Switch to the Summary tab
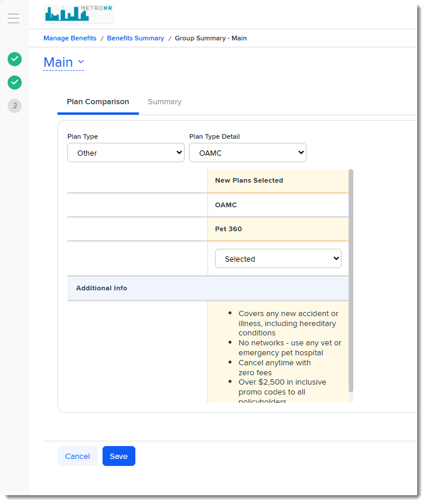The image size is (426, 504). [165, 102]
